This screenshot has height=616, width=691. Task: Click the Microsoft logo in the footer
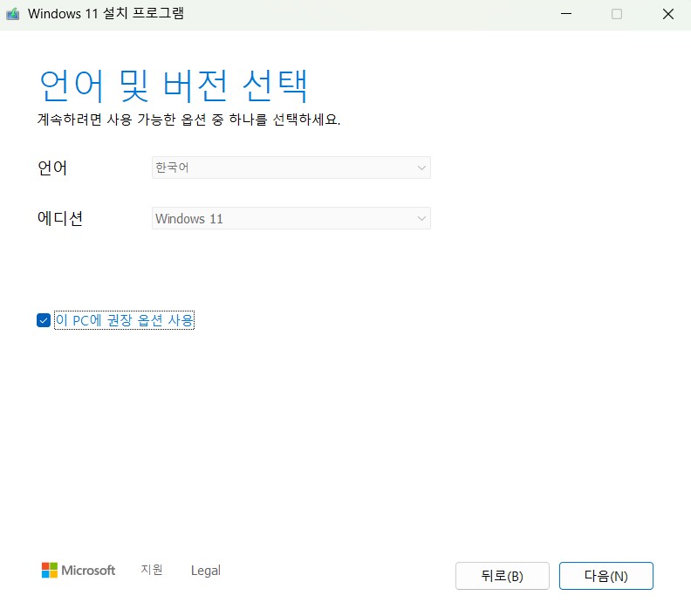[79, 570]
